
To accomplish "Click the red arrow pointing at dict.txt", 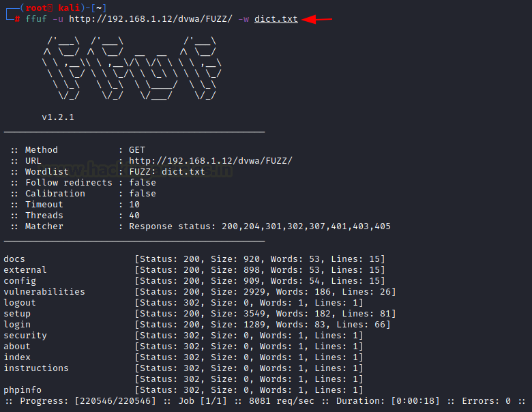I will coord(317,19).
